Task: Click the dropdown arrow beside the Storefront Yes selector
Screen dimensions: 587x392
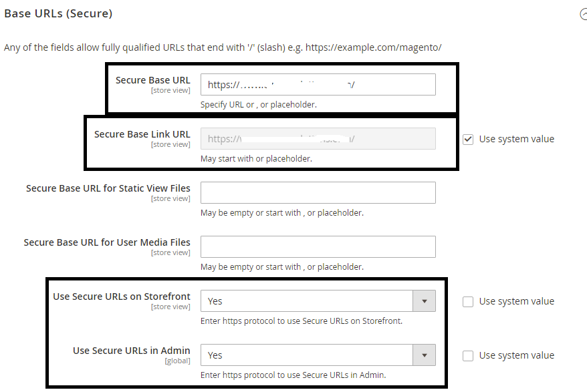Action: coord(425,301)
